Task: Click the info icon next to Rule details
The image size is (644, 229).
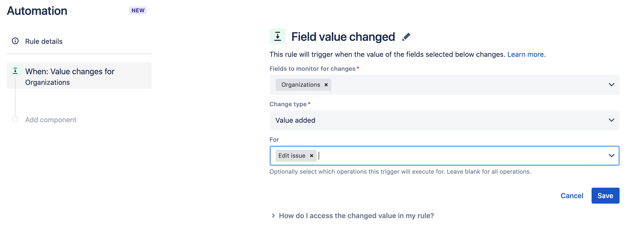Action: [15, 41]
